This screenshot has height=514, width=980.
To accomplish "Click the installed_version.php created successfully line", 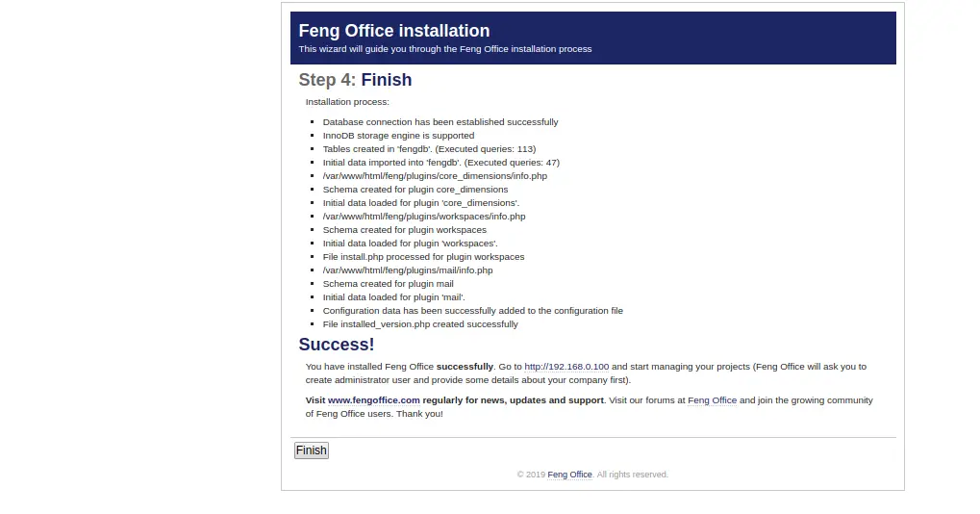I will pyautogui.click(x=420, y=324).
